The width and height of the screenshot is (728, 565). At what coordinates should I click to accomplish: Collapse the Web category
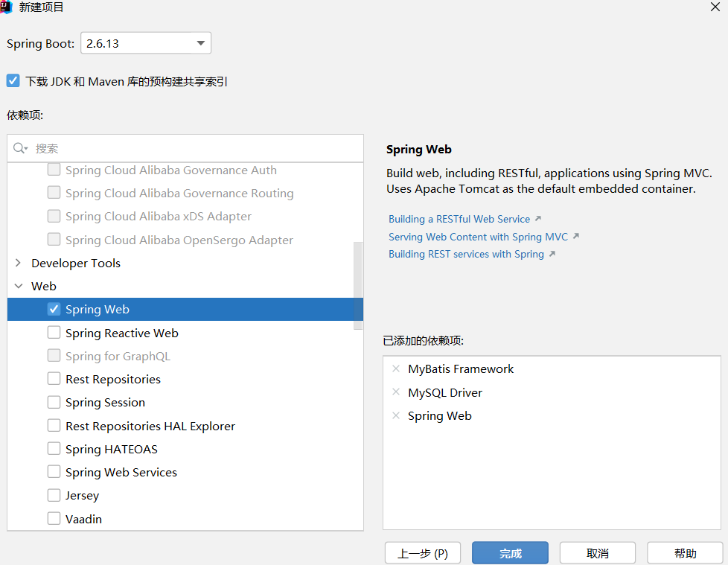click(19, 286)
